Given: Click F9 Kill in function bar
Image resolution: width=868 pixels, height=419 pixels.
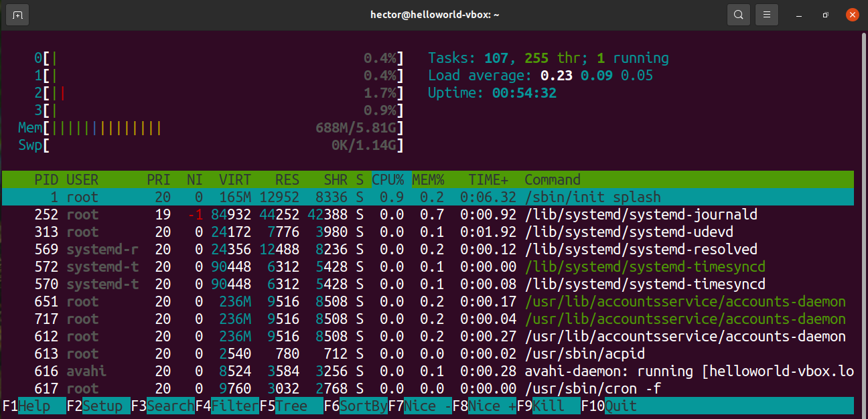Looking at the screenshot, I should (549, 406).
